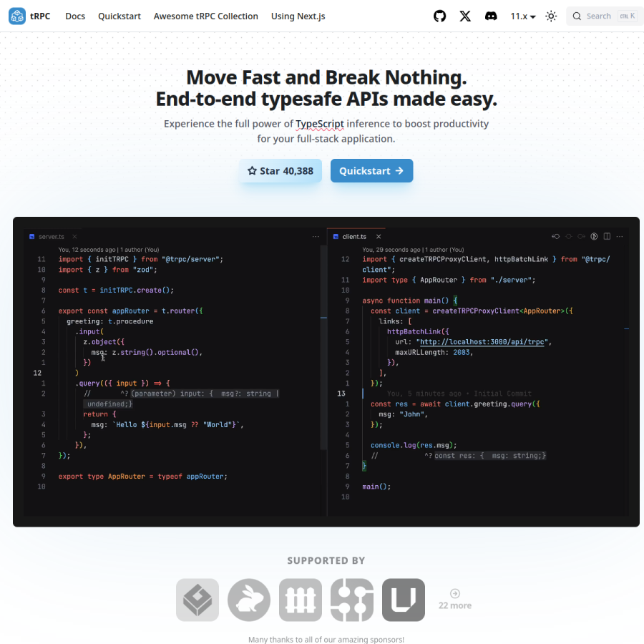Image resolution: width=644 pixels, height=644 pixels.
Task: Click the blue Quickstart arrow button
Action: [x=371, y=171]
